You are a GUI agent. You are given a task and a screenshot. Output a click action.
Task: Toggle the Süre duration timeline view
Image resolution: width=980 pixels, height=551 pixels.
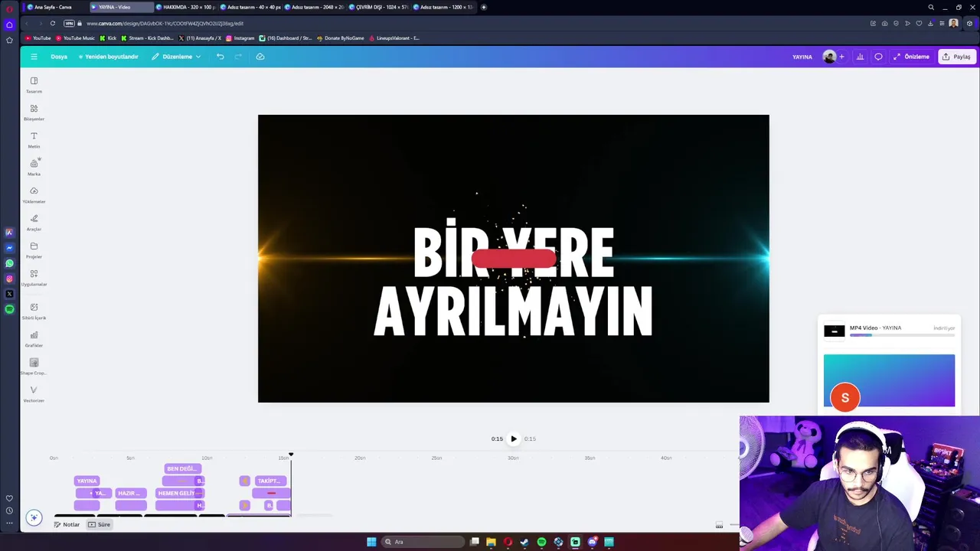[x=100, y=524]
